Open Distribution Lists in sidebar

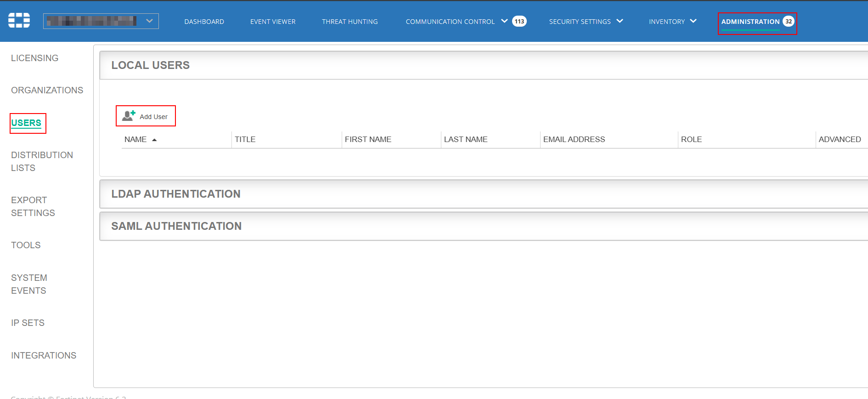click(42, 161)
